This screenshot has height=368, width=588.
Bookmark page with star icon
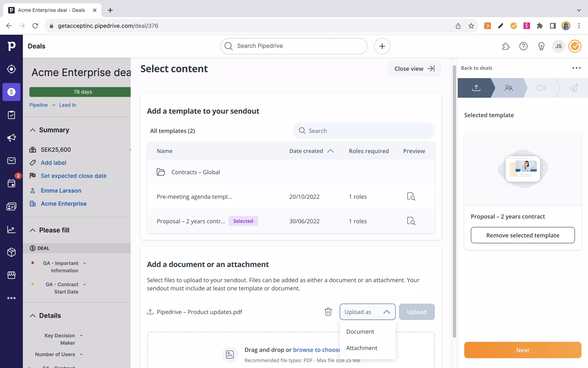coord(471,26)
